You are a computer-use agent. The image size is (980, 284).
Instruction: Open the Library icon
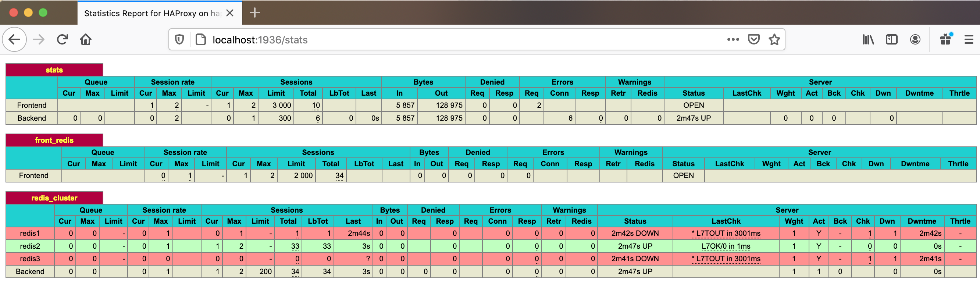point(868,39)
